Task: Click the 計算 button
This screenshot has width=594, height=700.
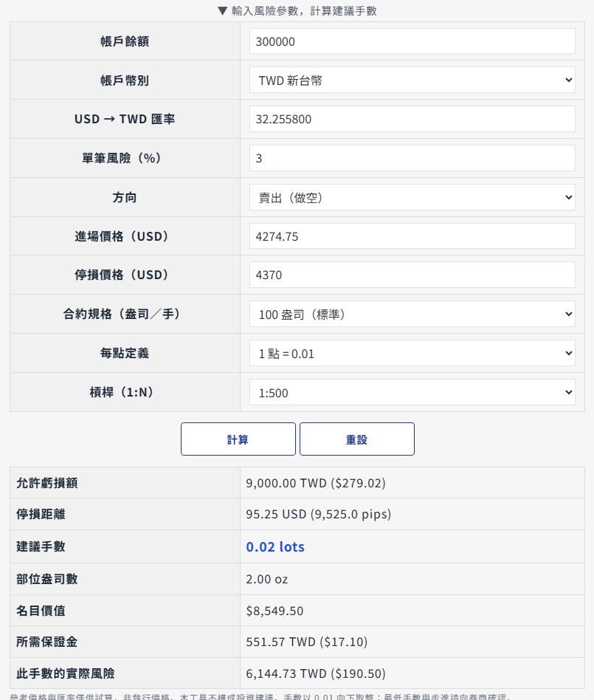Action: tap(238, 439)
